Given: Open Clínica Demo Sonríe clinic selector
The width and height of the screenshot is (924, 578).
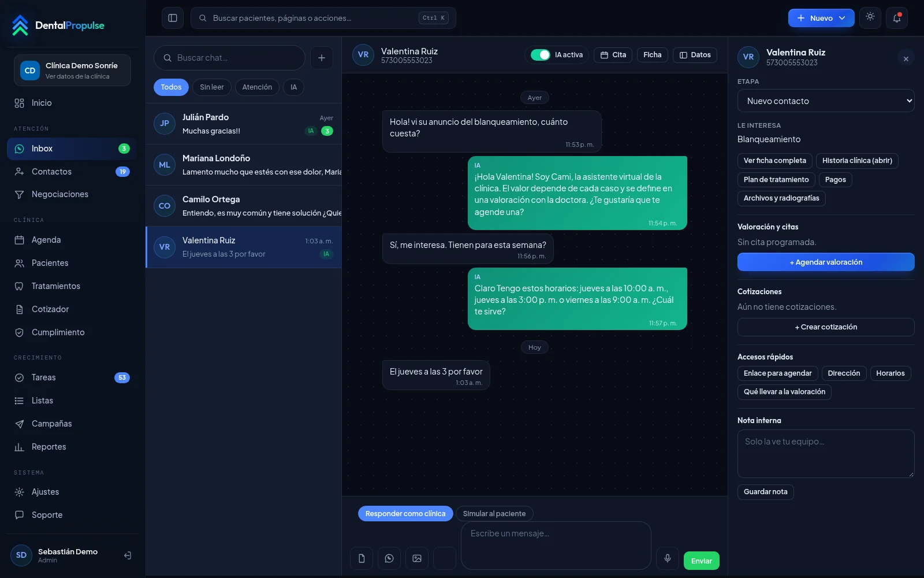Looking at the screenshot, I should [72, 70].
